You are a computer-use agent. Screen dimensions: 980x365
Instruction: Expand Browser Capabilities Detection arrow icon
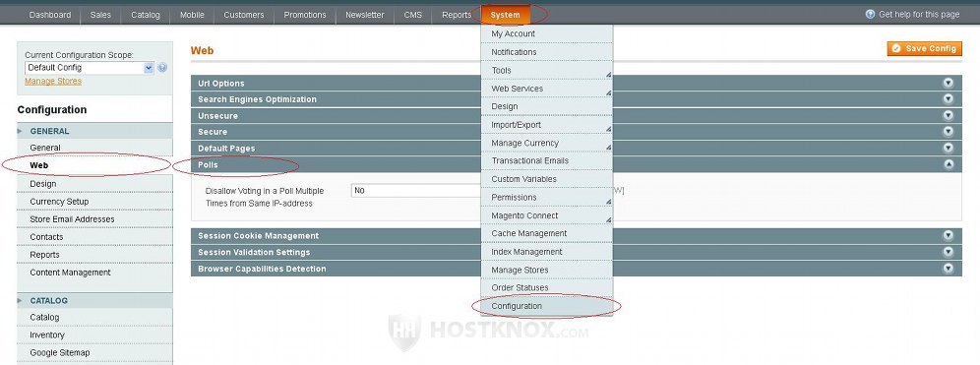pos(949,269)
